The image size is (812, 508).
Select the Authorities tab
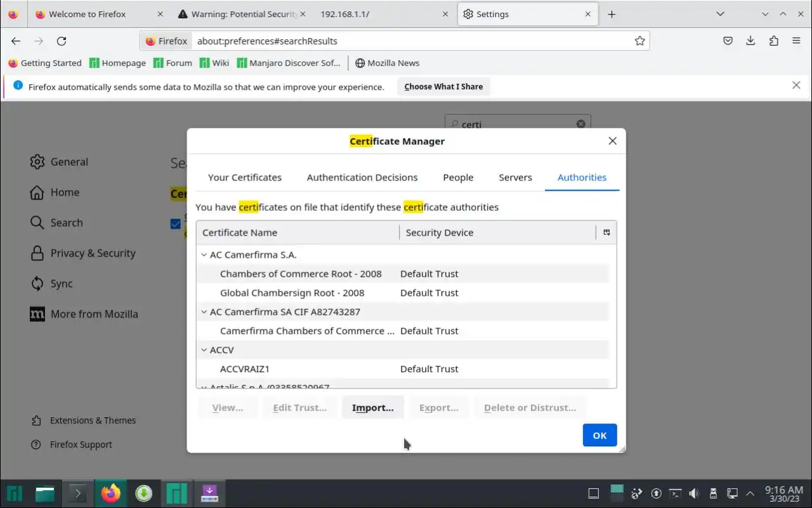(x=582, y=177)
